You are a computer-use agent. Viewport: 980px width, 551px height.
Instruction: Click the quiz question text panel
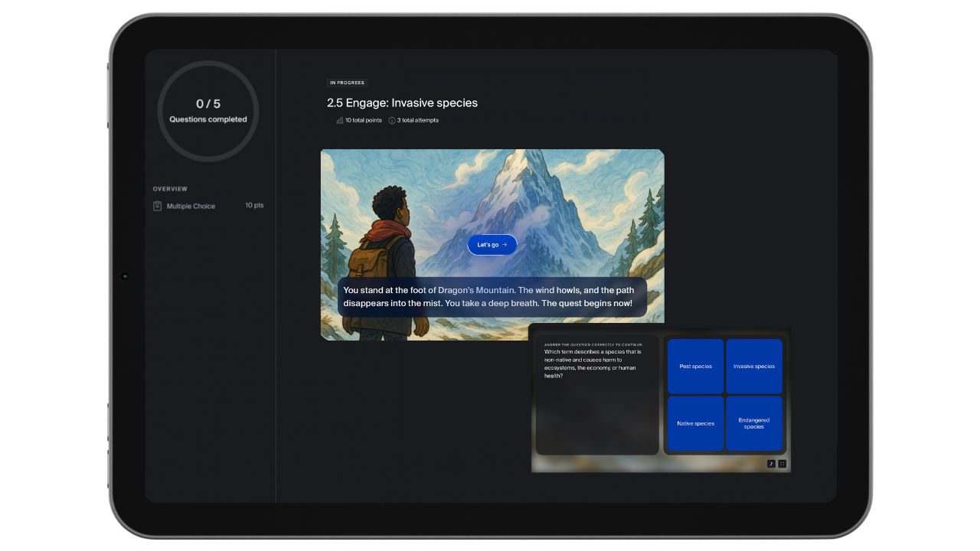coord(596,394)
